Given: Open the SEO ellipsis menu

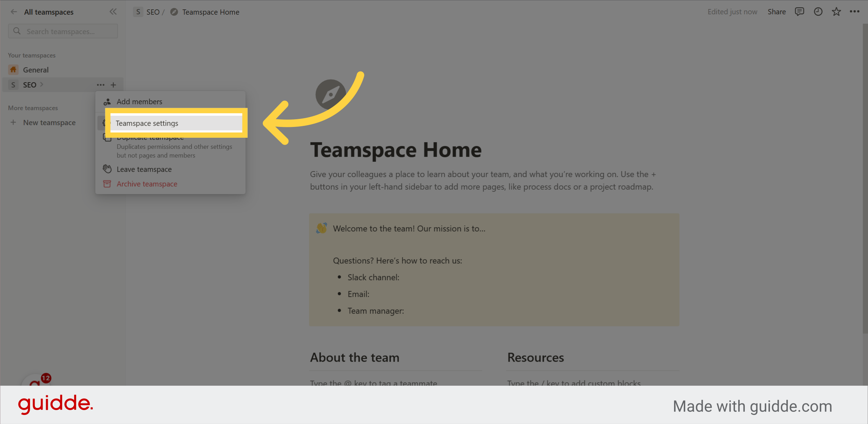Looking at the screenshot, I should tap(100, 85).
